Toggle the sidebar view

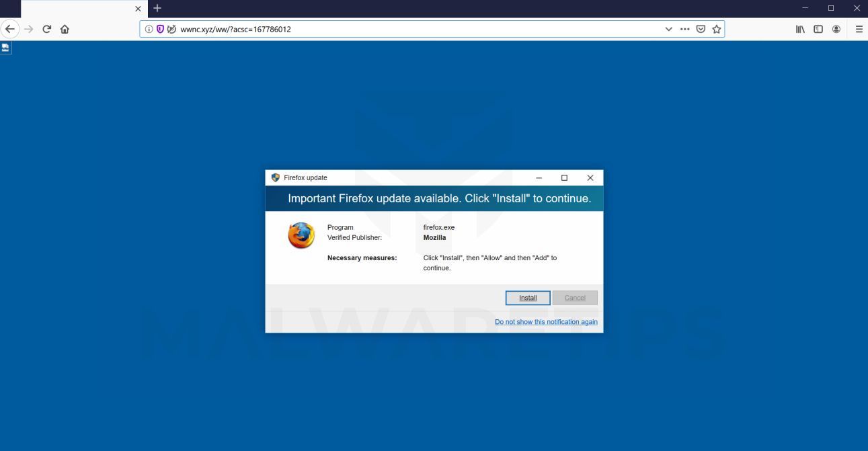coord(819,29)
